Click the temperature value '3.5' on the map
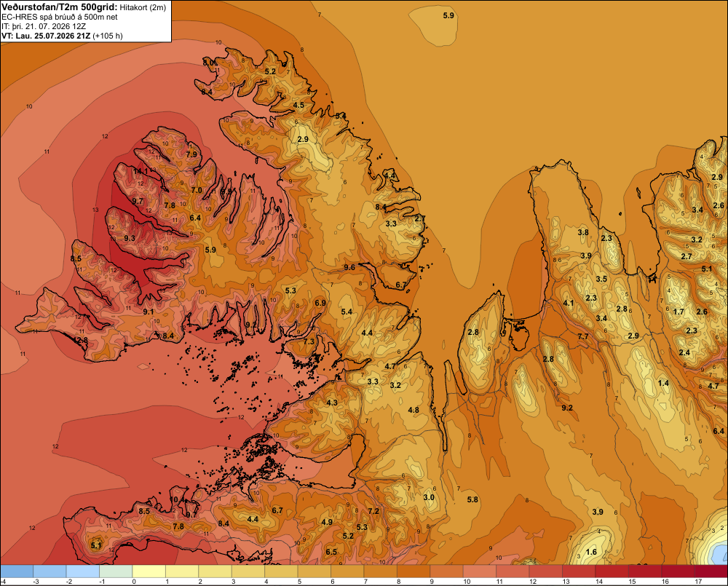 click(601, 279)
